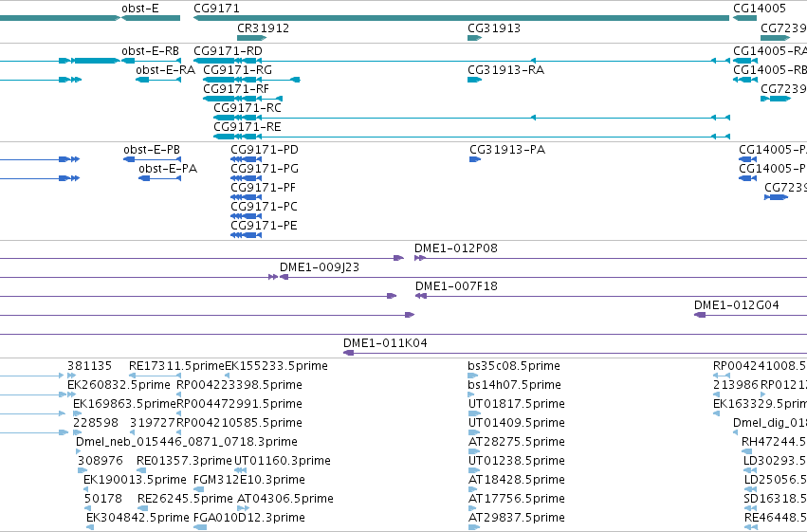Click the EK169863.5prime EST label
Screen dimensions: 807x532
tap(124, 404)
